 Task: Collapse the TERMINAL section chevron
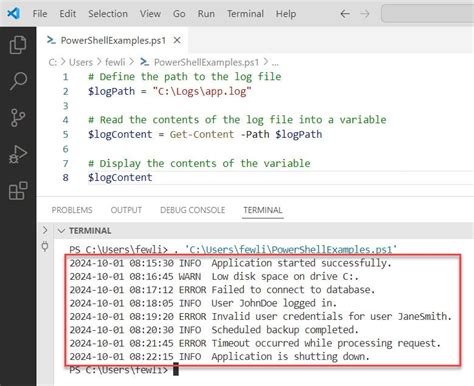tap(61, 231)
